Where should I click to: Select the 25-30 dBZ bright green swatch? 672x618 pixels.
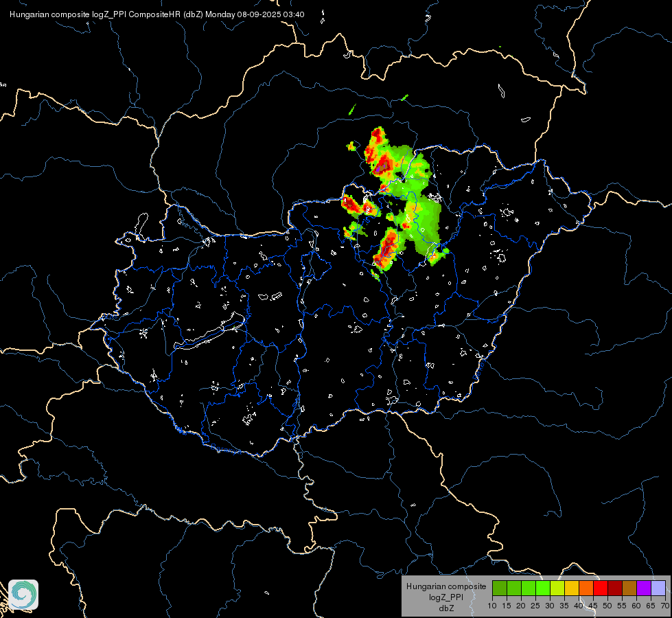tap(543, 588)
